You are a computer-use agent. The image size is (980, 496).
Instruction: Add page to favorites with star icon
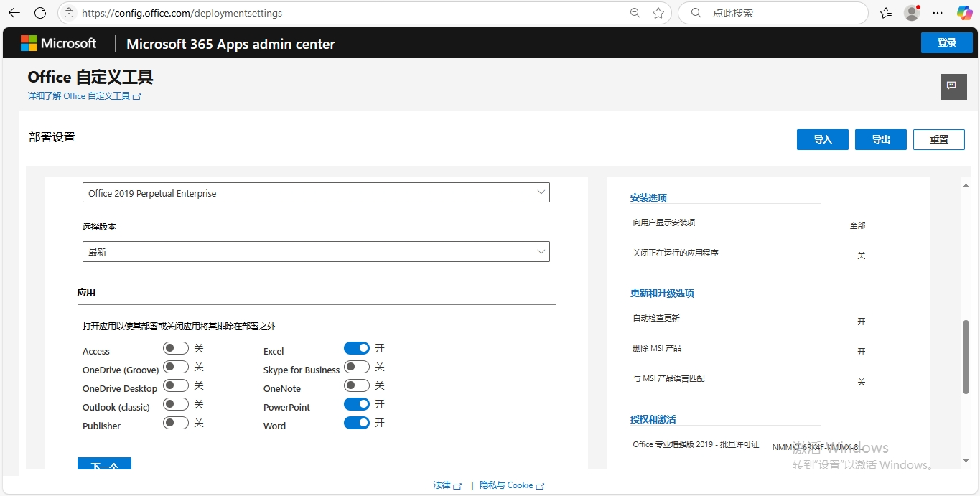click(x=658, y=13)
